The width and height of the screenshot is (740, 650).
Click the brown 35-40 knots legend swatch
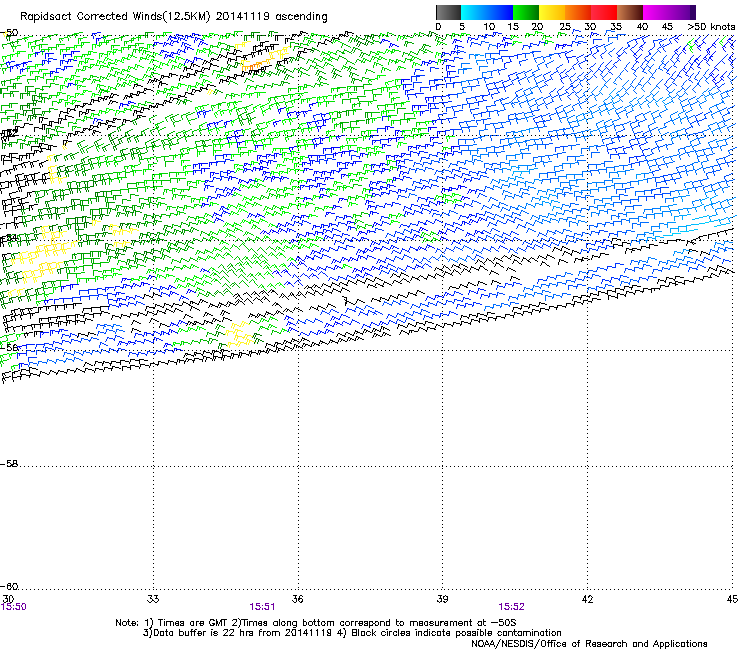click(630, 12)
